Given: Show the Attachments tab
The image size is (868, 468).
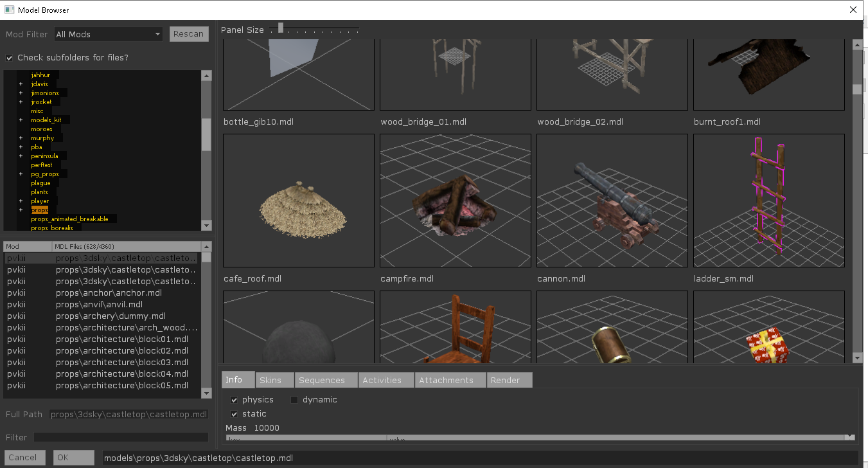Looking at the screenshot, I should [450, 381].
